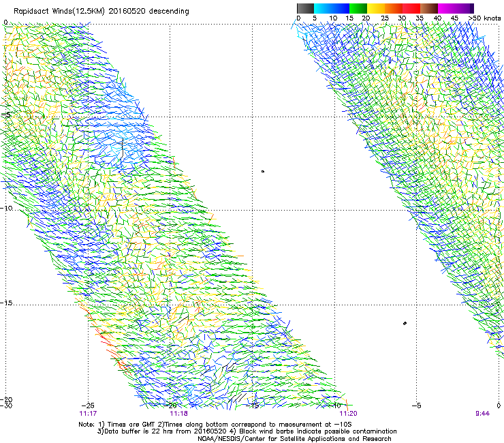504x443 pixels.
Task: Click the red 30–35 knots legend segment
Action: click(411, 8)
